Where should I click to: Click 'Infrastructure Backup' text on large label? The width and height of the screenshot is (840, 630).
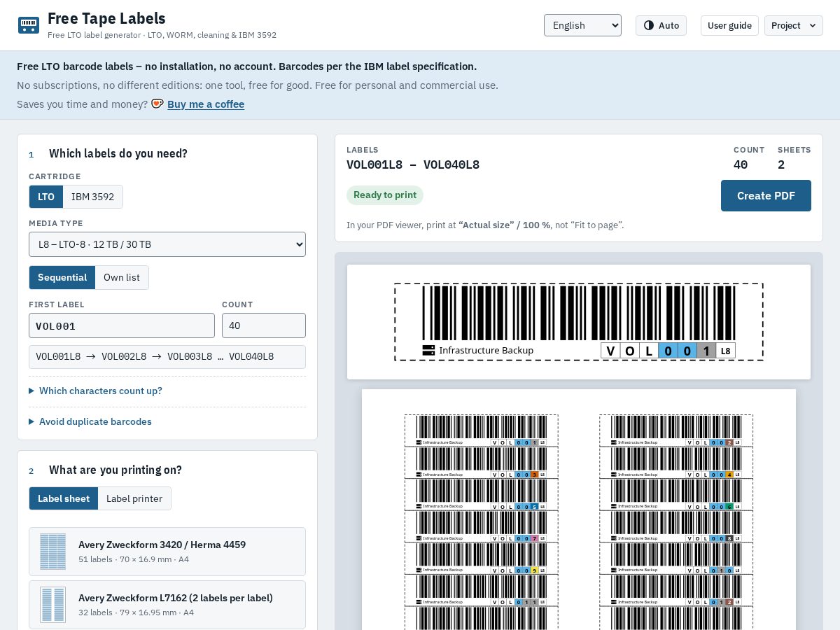486,350
